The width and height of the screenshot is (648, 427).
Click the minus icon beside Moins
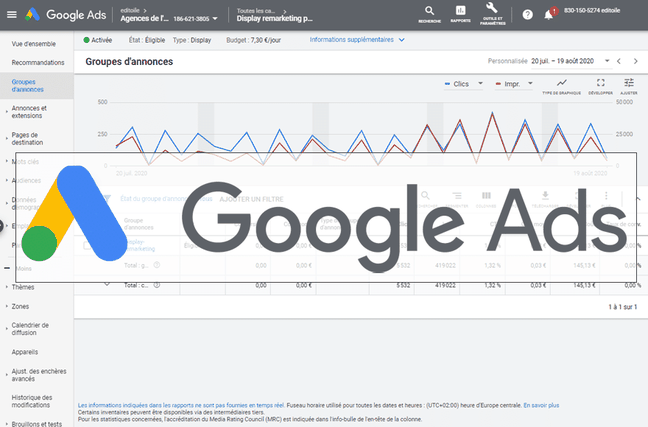(7, 268)
